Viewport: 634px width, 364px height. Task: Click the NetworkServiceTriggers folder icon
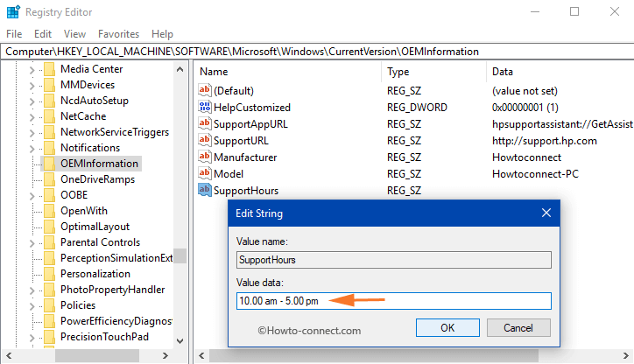click(x=49, y=132)
